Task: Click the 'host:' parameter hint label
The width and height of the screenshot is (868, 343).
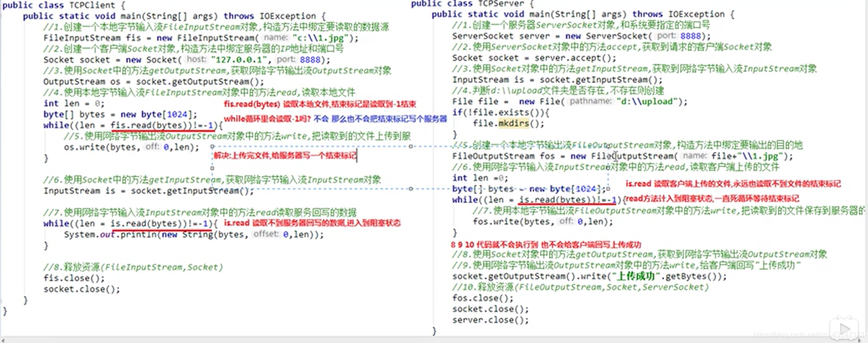Action: tap(197, 59)
